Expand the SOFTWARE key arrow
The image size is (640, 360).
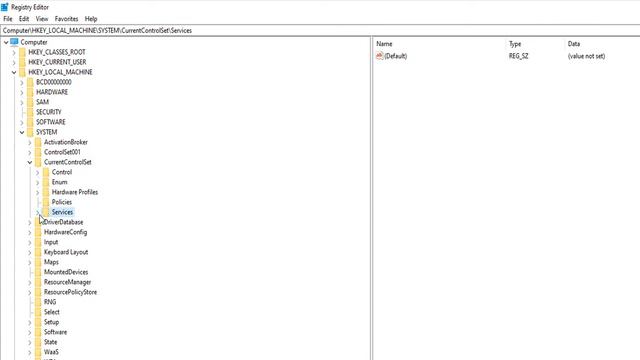(22, 122)
